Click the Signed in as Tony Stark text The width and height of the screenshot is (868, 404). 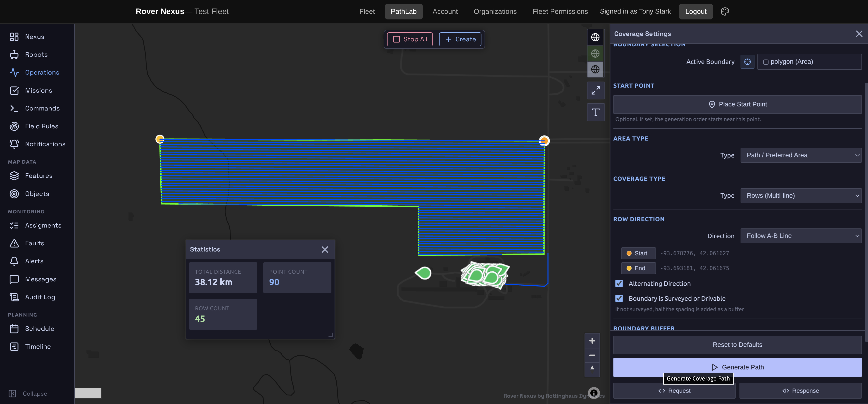635,12
